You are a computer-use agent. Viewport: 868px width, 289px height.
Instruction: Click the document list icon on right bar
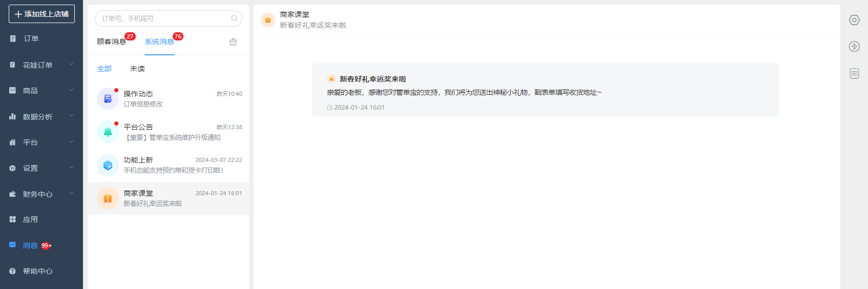point(854,73)
